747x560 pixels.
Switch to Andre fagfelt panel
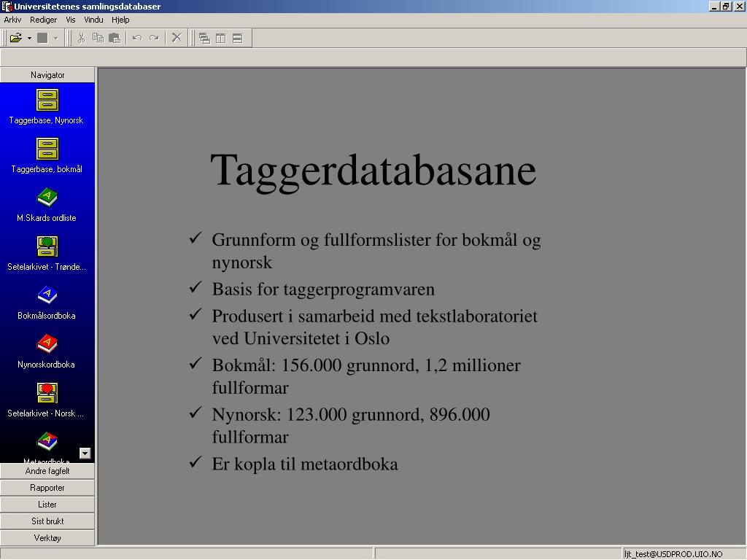47,471
